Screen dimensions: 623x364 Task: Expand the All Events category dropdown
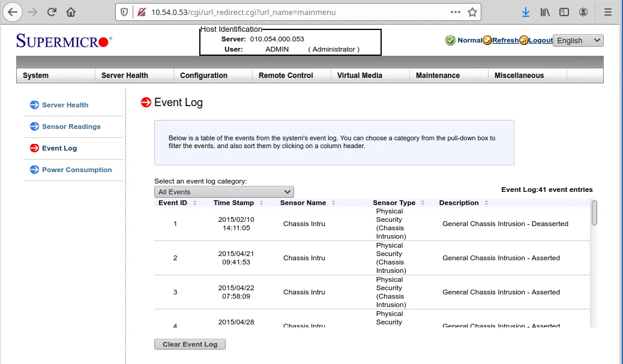coord(224,192)
